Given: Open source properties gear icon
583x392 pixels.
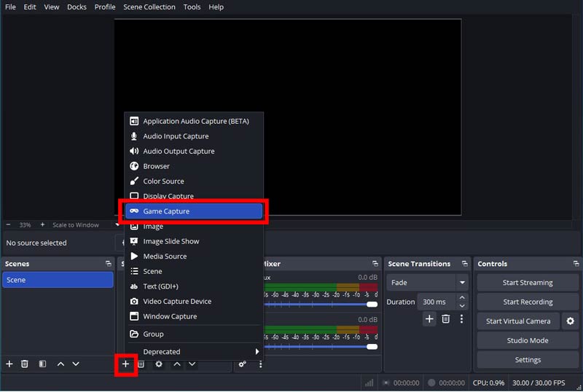Looking at the screenshot, I should click(159, 364).
